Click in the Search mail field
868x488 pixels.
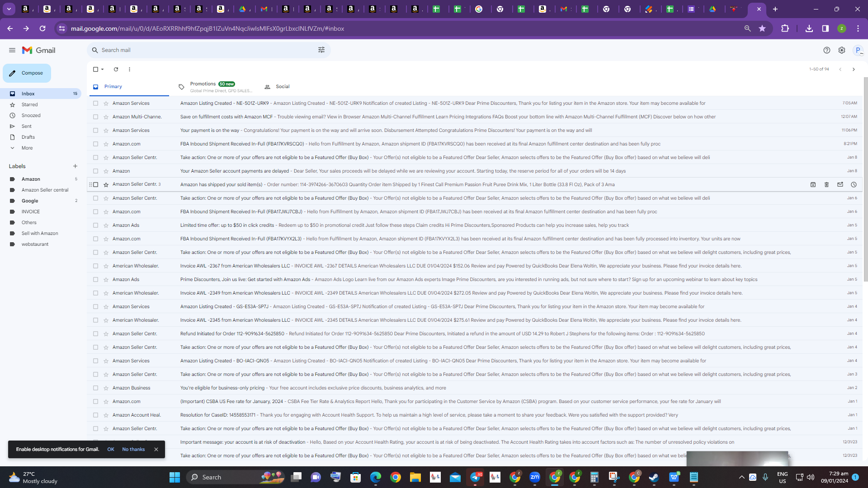208,50
